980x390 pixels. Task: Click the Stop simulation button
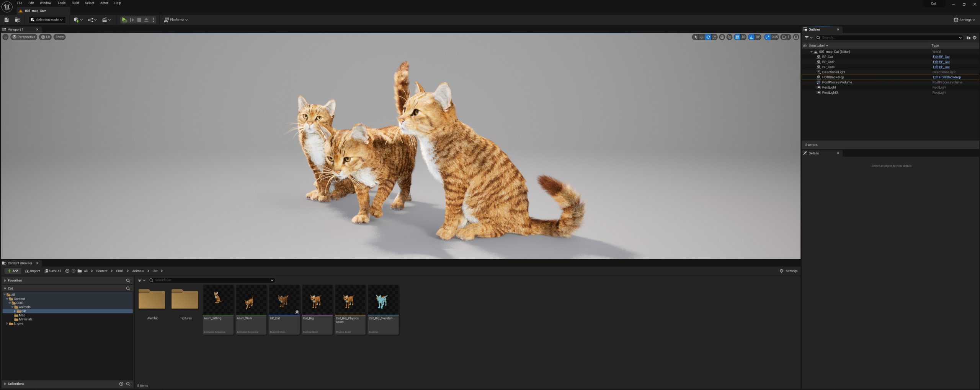coord(139,20)
